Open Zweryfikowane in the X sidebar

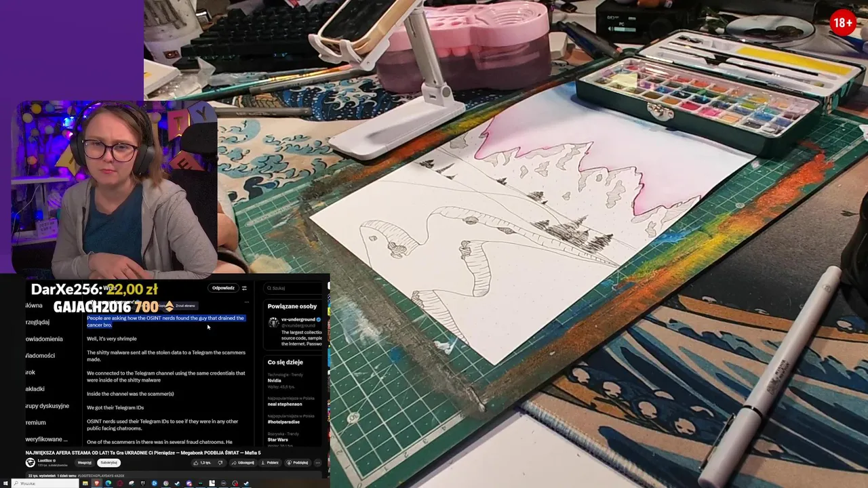pos(46,439)
